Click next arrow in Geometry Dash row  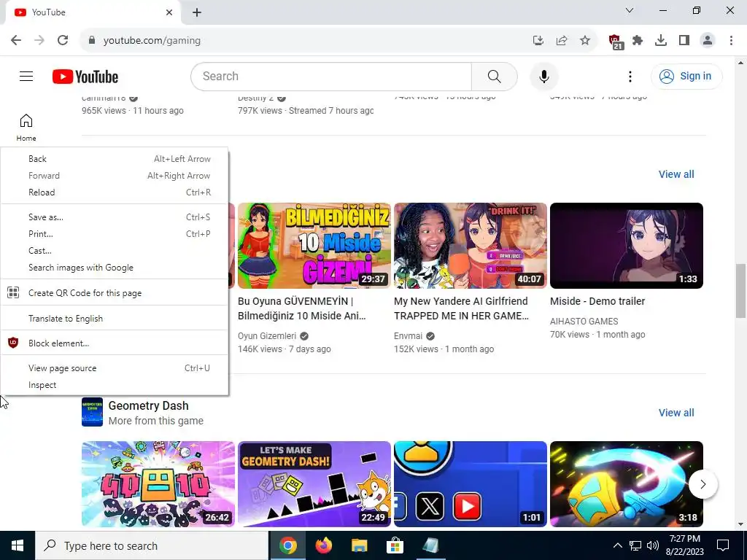point(703,484)
